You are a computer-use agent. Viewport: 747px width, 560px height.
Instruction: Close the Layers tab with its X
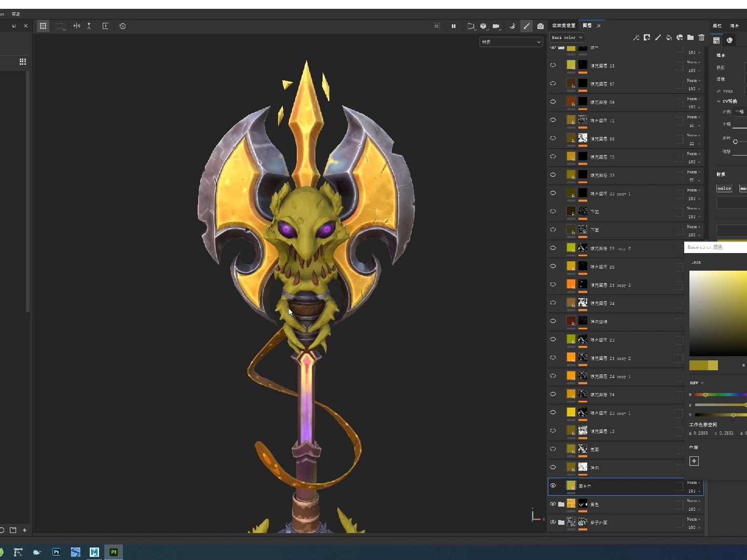click(599, 25)
